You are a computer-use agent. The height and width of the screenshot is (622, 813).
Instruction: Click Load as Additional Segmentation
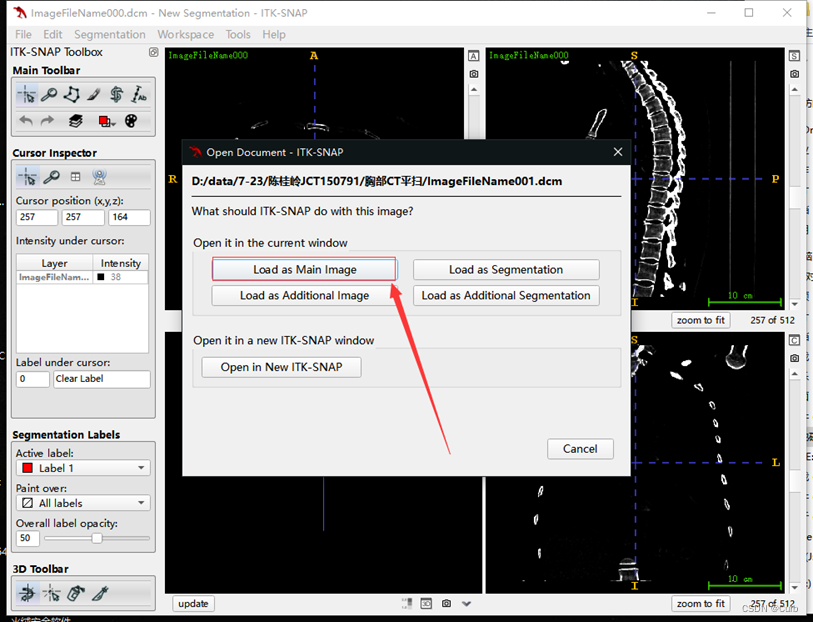[x=506, y=295]
